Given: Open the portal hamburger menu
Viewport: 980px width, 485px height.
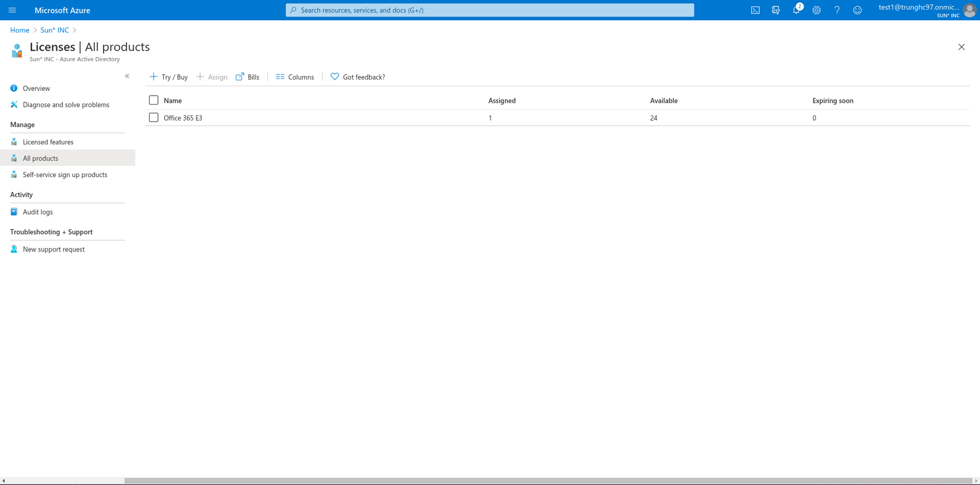Looking at the screenshot, I should coord(12,10).
